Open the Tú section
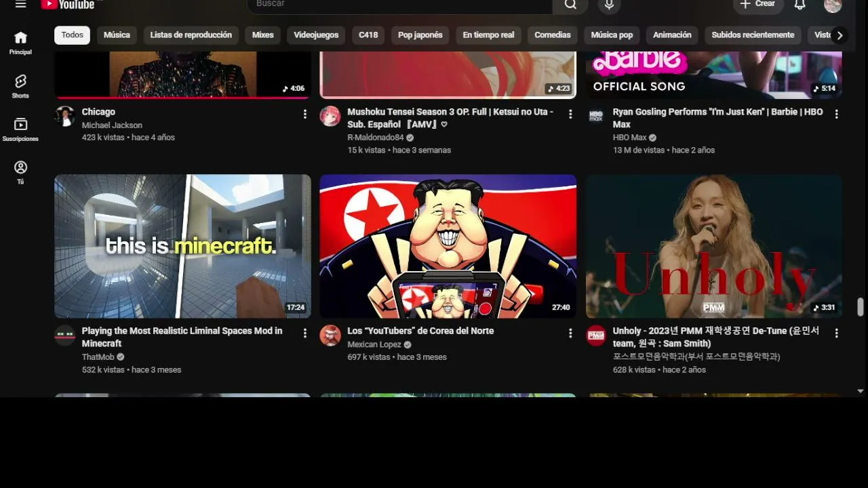 point(20,173)
